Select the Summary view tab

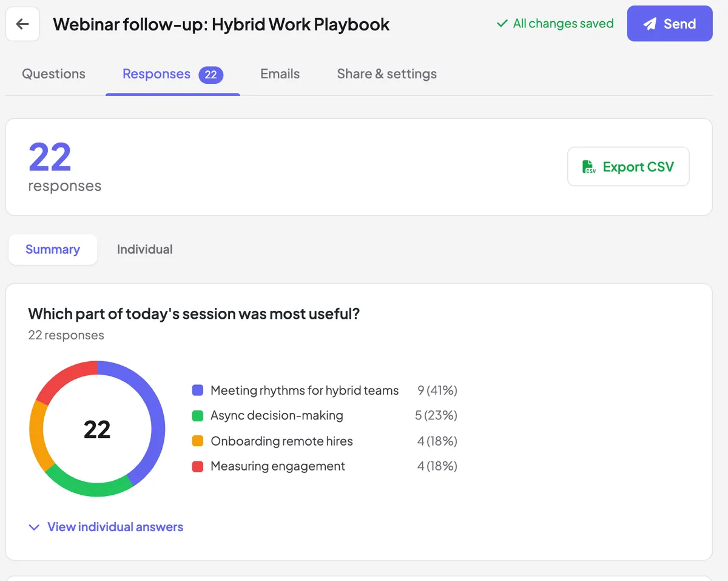click(x=53, y=250)
